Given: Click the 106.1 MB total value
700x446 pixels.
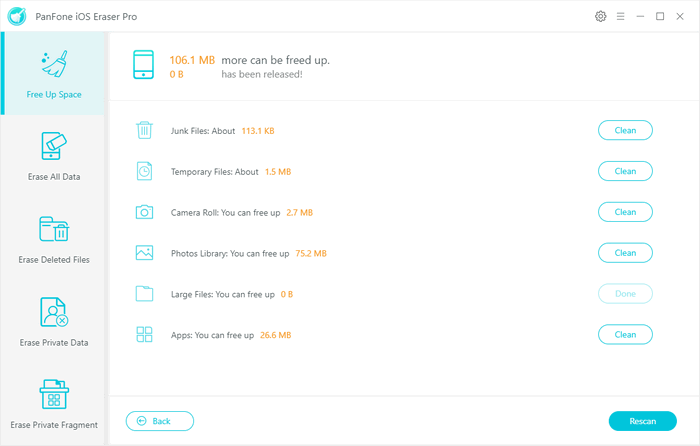Looking at the screenshot, I should click(192, 60).
